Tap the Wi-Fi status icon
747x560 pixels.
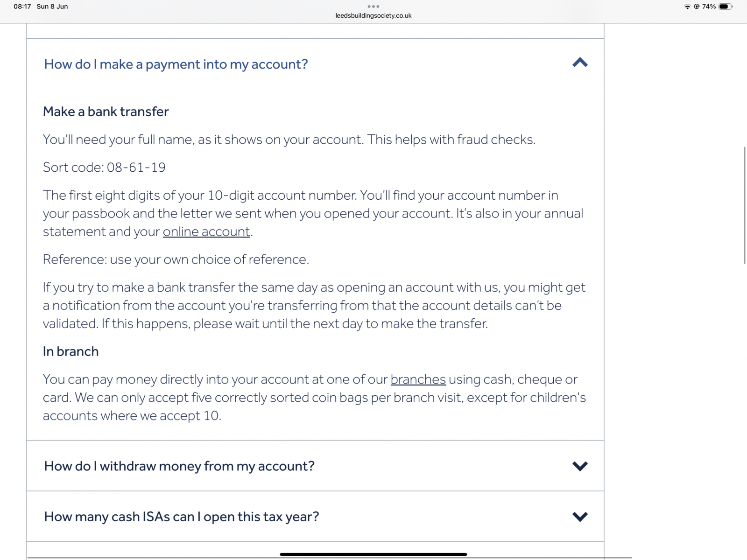(x=687, y=7)
